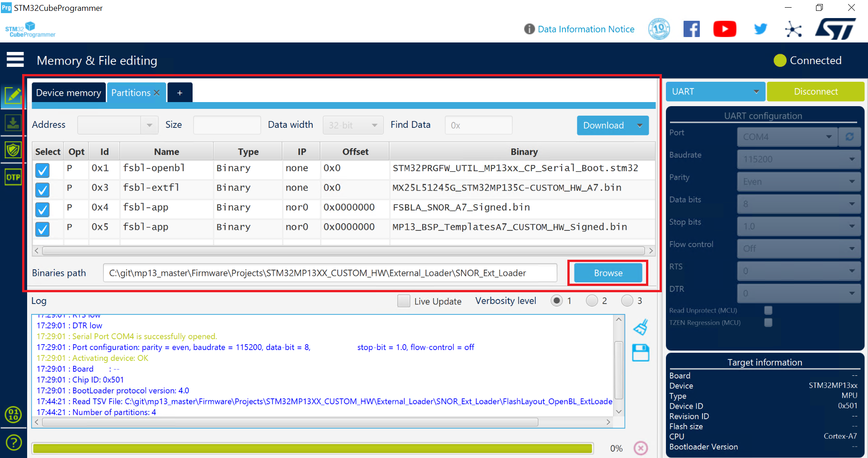Open Erasing & Programming download sidebar icon
Viewport: 868px width, 458px height.
[x=13, y=122]
